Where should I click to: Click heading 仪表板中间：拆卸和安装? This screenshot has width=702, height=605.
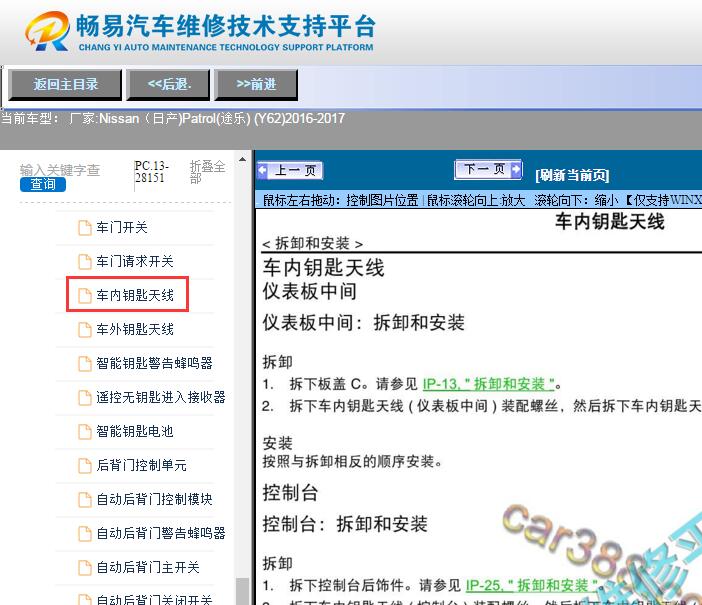(x=364, y=322)
